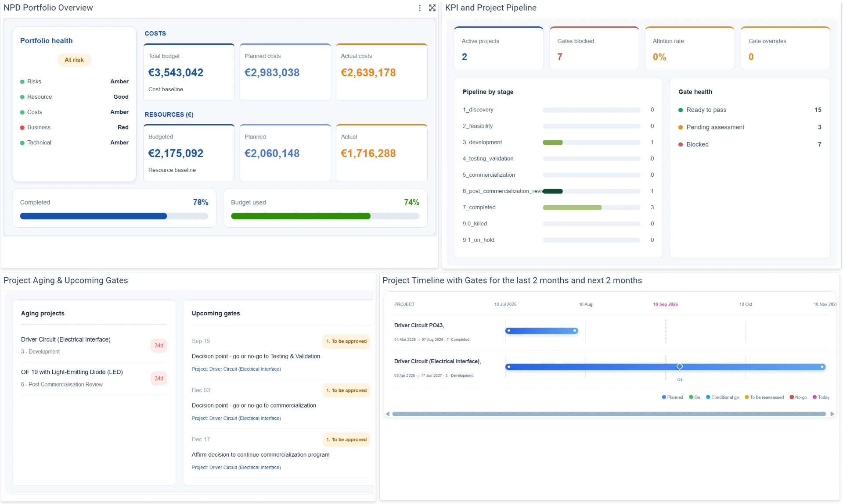The image size is (843, 504).
Task: Click the Planned costs €2,983,038 value
Action: (272, 73)
